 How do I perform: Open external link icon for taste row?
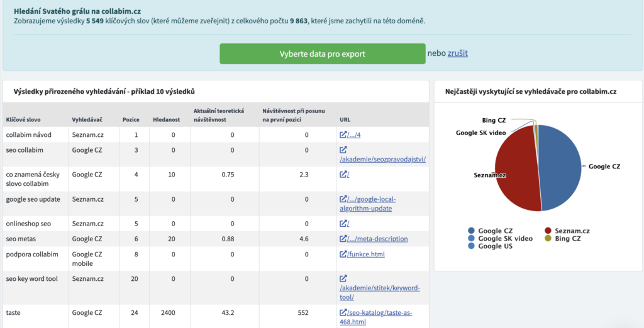click(x=343, y=312)
